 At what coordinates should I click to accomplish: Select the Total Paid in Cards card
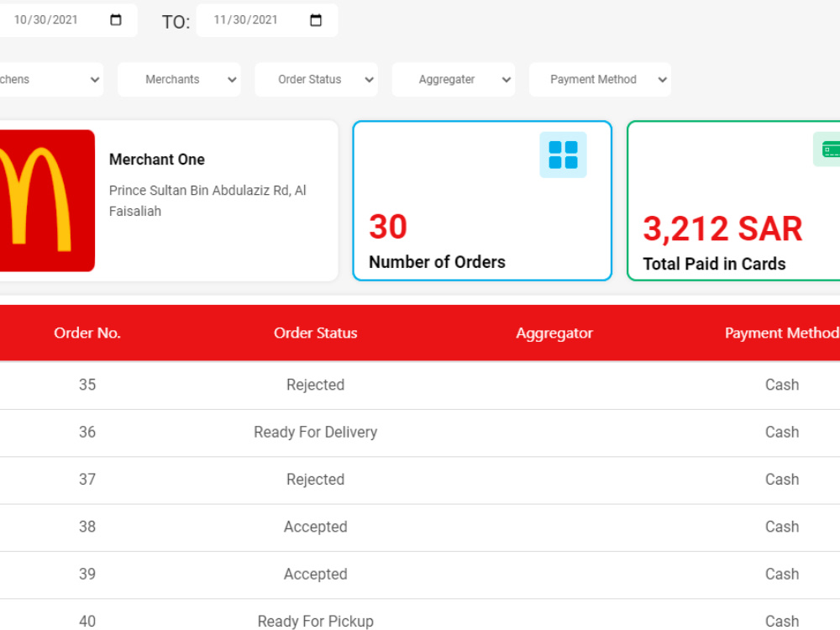(x=733, y=201)
